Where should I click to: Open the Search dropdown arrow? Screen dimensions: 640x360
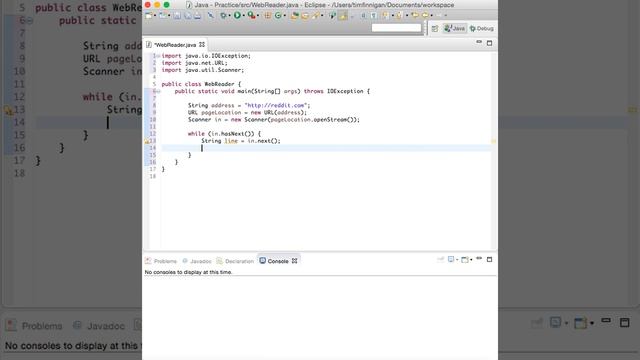(x=322, y=16)
